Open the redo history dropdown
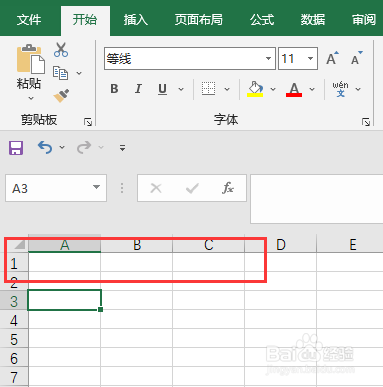Image resolution: width=383 pixels, height=387 pixels. pyautogui.click(x=101, y=147)
